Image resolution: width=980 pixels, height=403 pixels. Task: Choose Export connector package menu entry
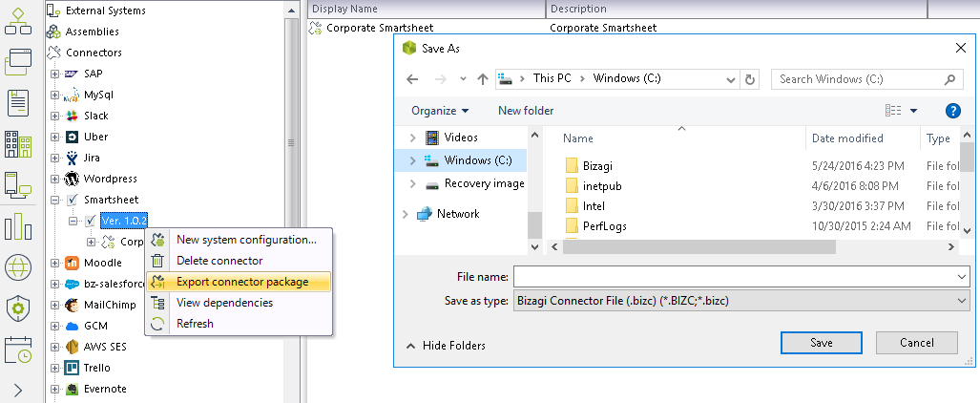[239, 282]
